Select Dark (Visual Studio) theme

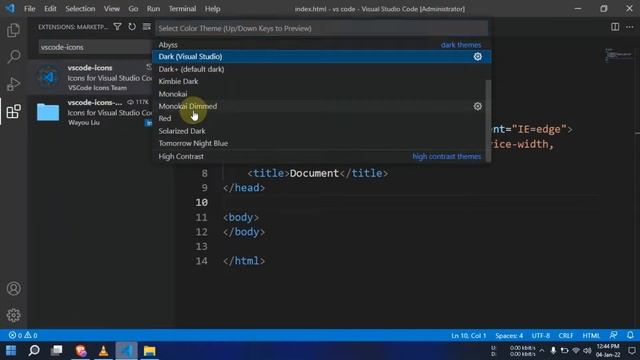(x=321, y=57)
